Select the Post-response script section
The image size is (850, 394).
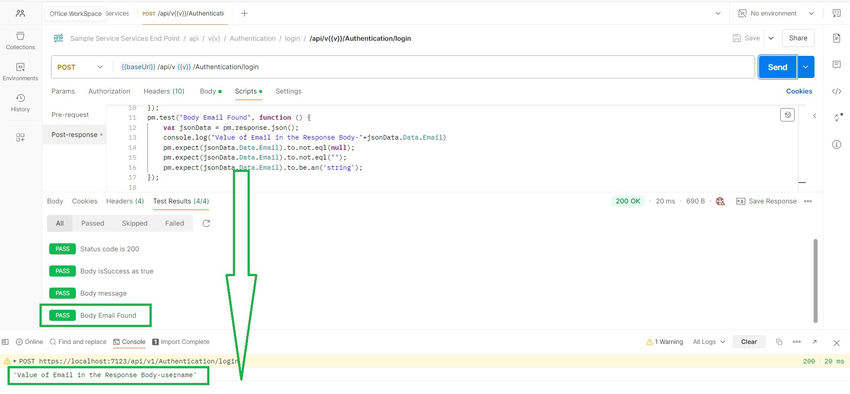tap(74, 134)
